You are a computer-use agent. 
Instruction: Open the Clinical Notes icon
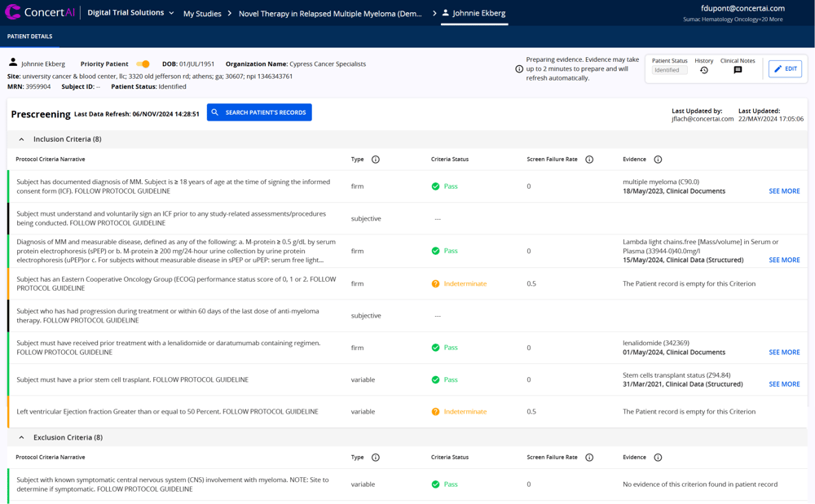738,71
